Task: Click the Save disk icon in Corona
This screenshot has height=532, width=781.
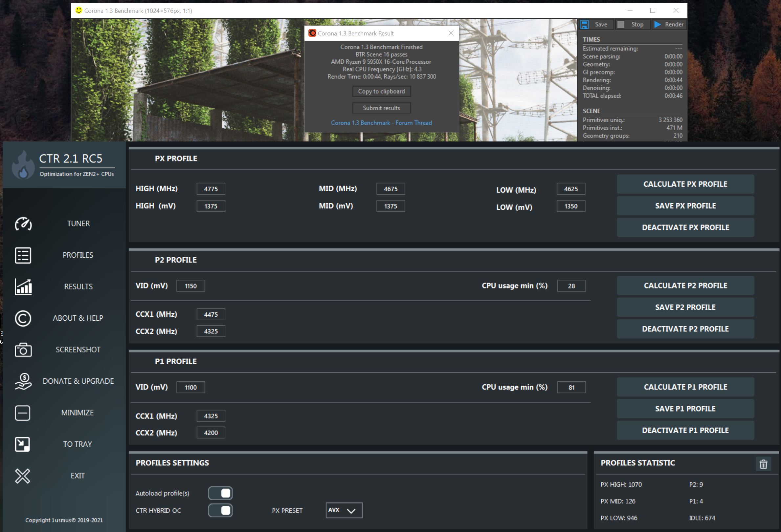Action: 584,25
